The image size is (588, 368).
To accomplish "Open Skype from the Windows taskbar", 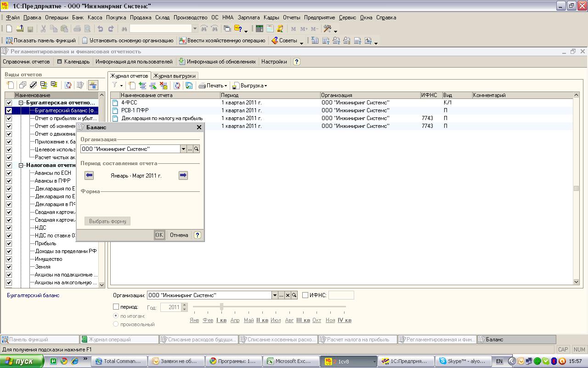I will tap(462, 361).
